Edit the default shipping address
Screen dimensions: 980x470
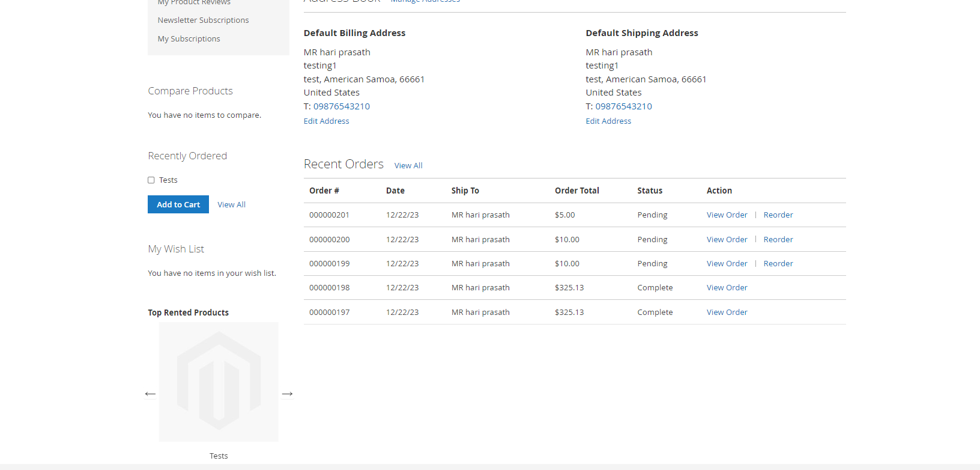point(608,121)
